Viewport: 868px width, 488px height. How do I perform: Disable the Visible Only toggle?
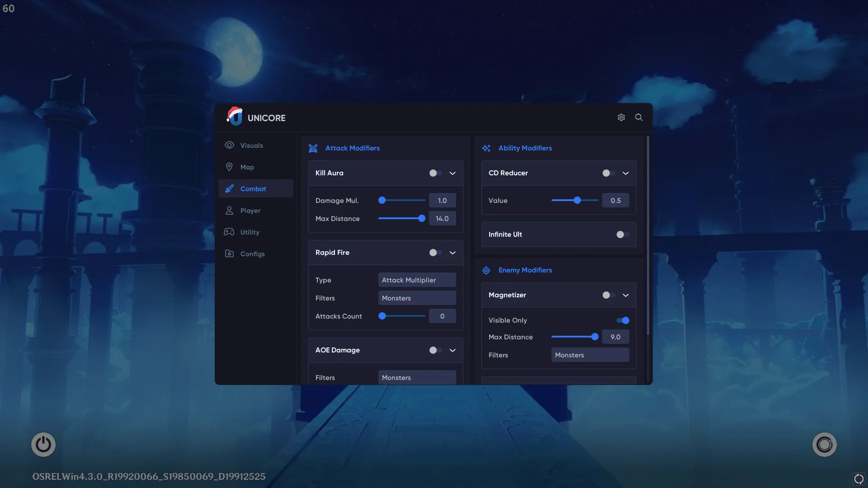623,320
